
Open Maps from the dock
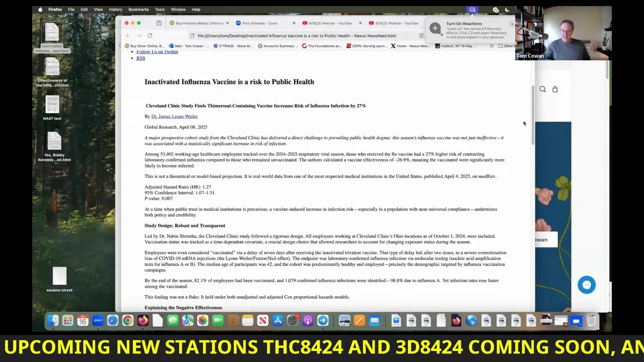(x=188, y=321)
